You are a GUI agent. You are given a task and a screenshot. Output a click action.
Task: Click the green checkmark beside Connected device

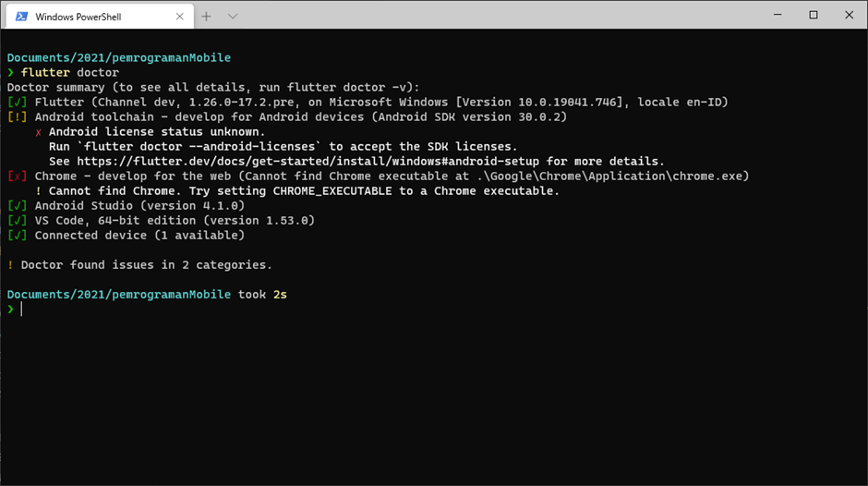18,235
